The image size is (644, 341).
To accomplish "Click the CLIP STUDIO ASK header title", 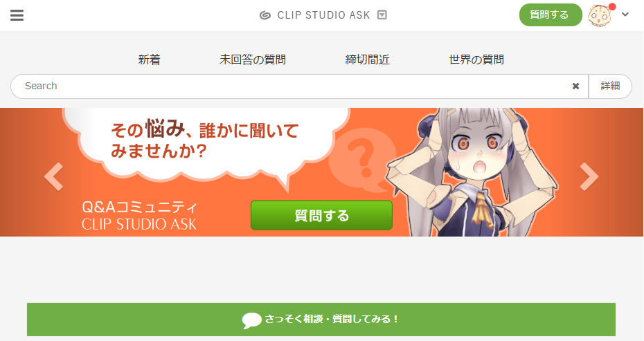I will pos(323,15).
